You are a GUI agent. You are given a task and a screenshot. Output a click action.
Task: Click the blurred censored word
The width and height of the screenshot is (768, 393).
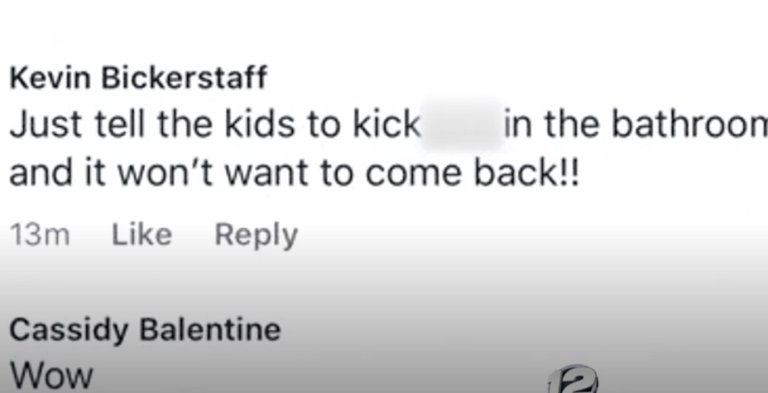coord(463,124)
